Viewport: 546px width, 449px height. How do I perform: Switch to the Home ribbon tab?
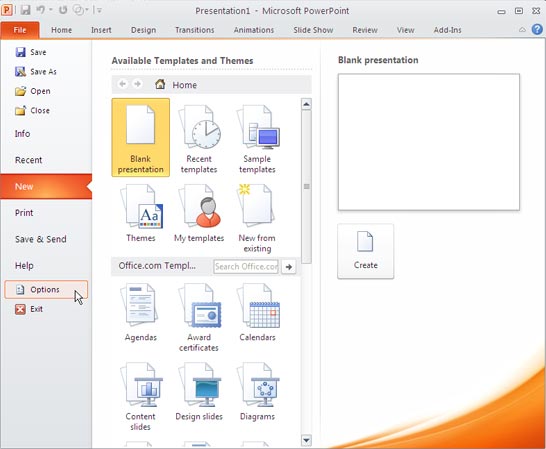pyautogui.click(x=61, y=30)
